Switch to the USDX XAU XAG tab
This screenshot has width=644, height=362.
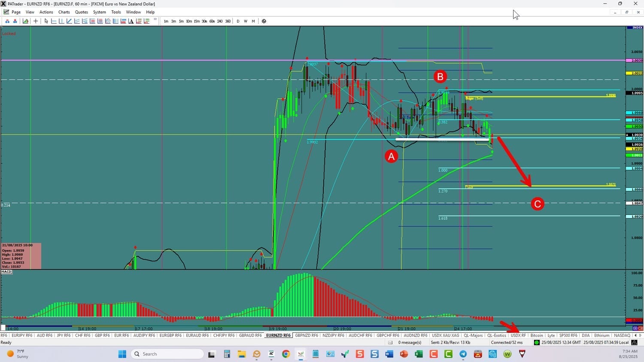pyautogui.click(x=445, y=335)
